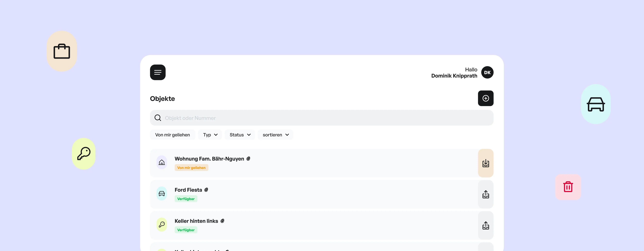Open the hamburger menu
This screenshot has width=644, height=251.
158,73
